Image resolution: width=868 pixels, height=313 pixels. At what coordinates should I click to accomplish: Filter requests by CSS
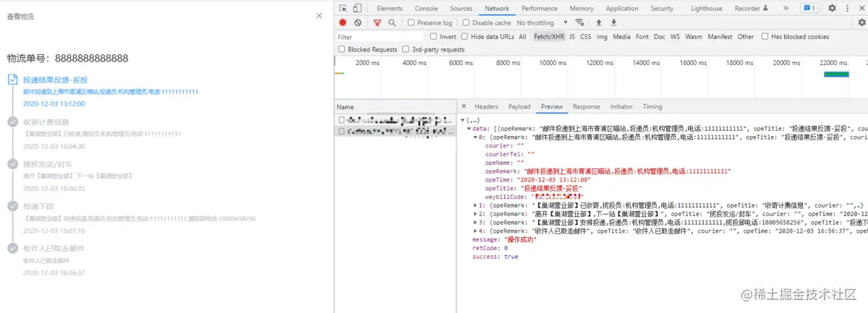click(x=586, y=36)
